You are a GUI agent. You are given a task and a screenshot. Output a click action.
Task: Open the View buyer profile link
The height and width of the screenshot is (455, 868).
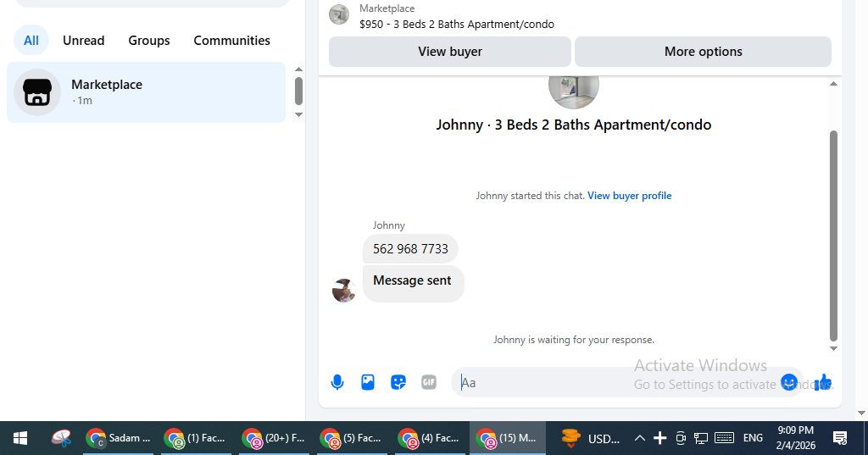tap(630, 196)
